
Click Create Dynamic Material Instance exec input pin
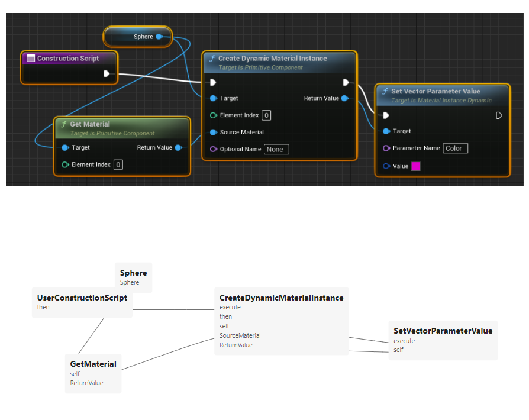pyautogui.click(x=213, y=82)
